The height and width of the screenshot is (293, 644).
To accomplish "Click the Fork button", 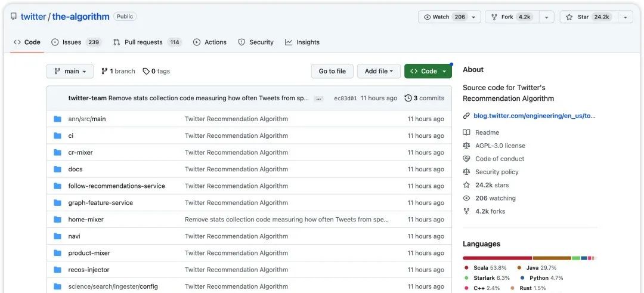I will 512,17.
